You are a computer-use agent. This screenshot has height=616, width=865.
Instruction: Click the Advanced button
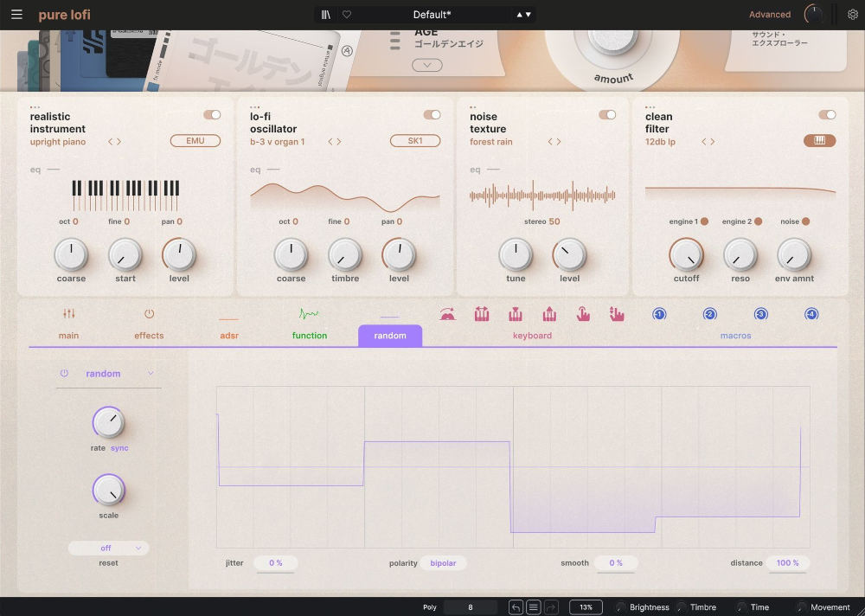pyautogui.click(x=770, y=15)
